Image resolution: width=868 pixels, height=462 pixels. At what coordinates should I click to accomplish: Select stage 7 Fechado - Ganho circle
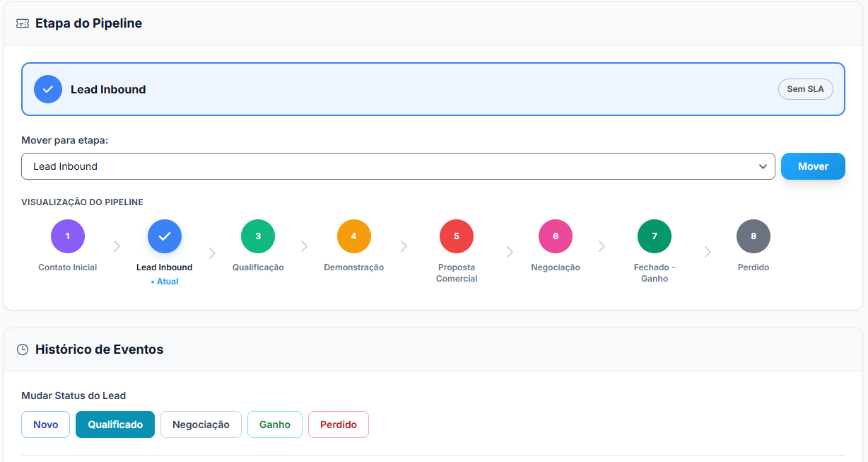[655, 236]
